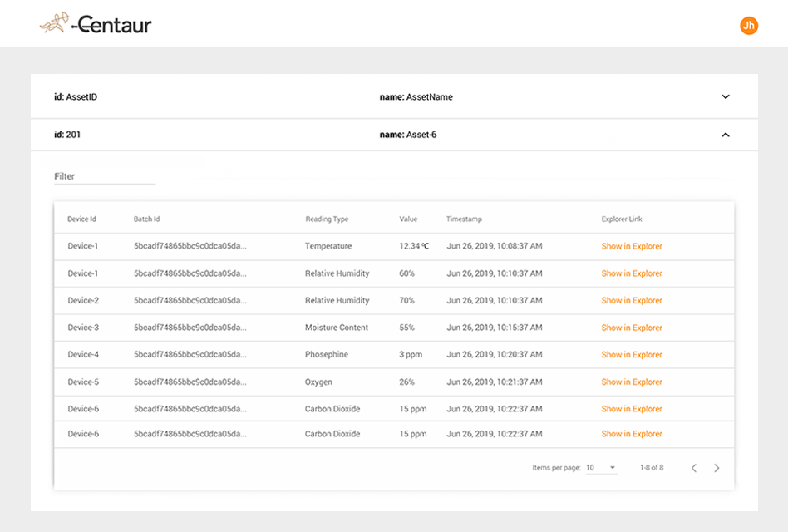Expand the AssetID header row
Image resolution: width=788 pixels, height=532 pixels.
726,96
